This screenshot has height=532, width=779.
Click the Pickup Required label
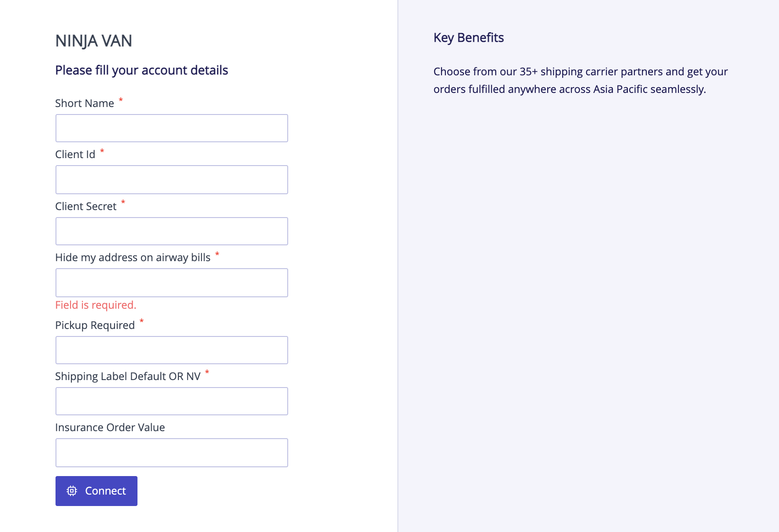pos(95,325)
